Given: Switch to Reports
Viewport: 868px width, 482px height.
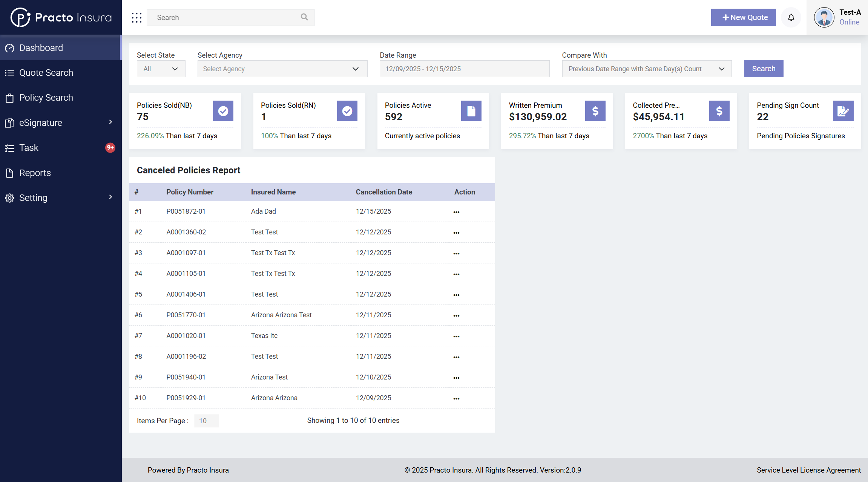Looking at the screenshot, I should pos(35,173).
